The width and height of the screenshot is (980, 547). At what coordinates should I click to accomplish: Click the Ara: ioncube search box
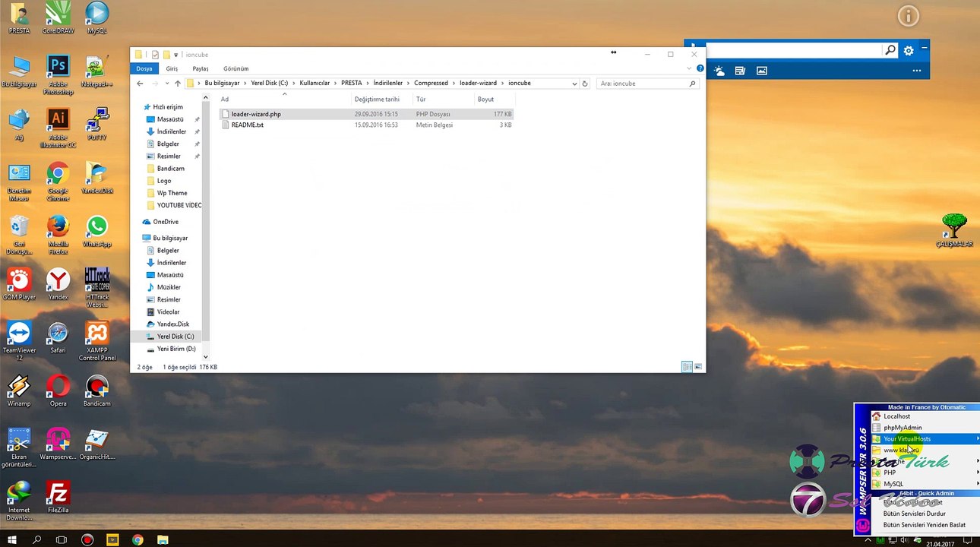647,84
